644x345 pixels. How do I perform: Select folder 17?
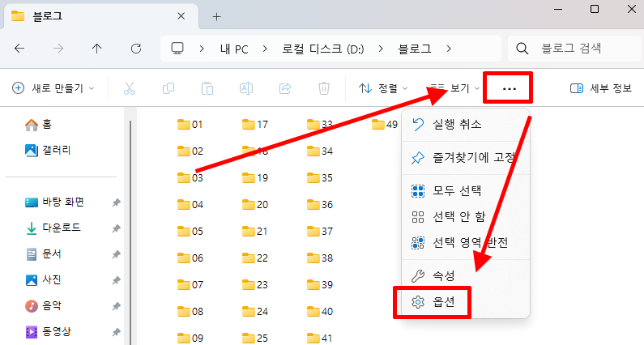(x=255, y=124)
